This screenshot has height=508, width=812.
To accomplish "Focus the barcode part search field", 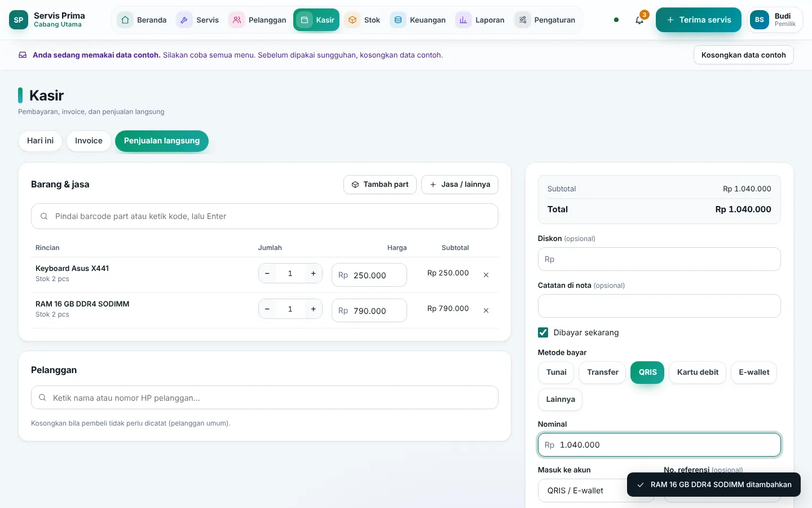I will pos(264,216).
